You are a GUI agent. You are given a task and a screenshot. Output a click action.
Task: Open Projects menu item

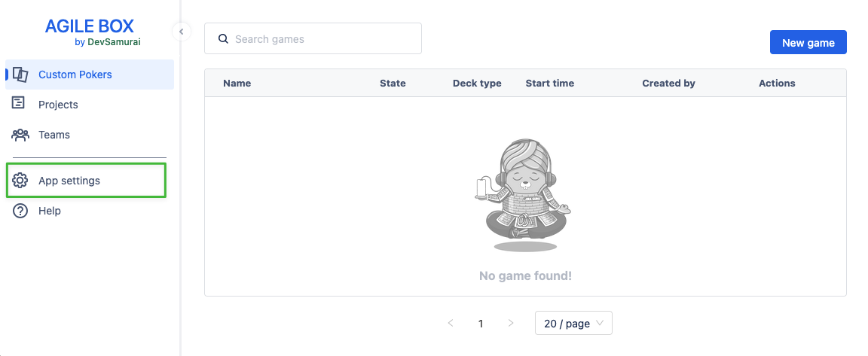[x=58, y=105]
